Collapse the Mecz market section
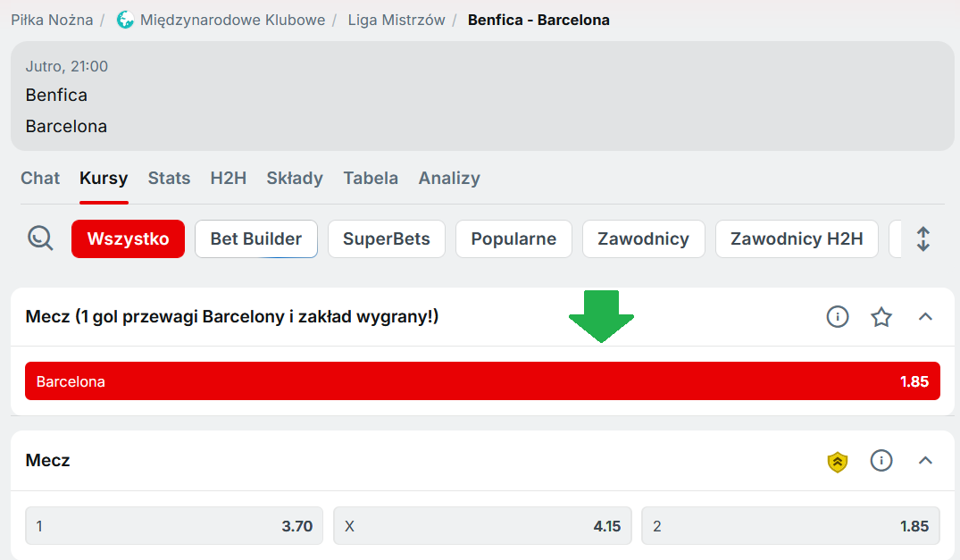960x560 pixels. point(925,461)
